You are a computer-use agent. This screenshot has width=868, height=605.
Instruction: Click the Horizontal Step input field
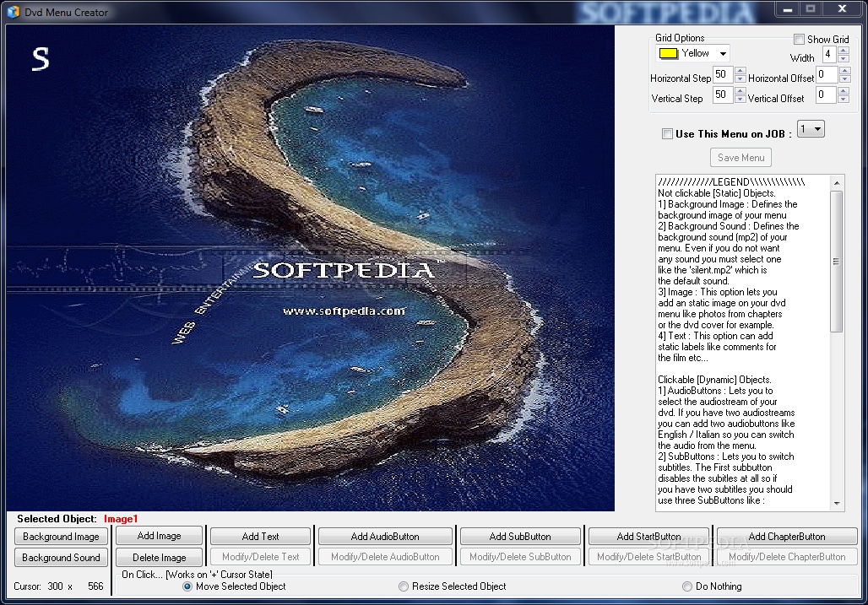pos(723,74)
